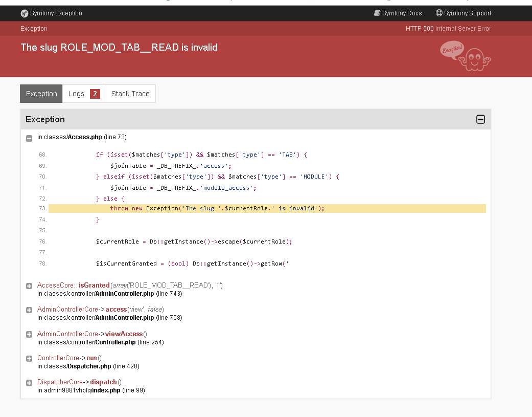Click code line 69 $joinTable access assignment
The width and height of the screenshot is (532, 417).
171,166
